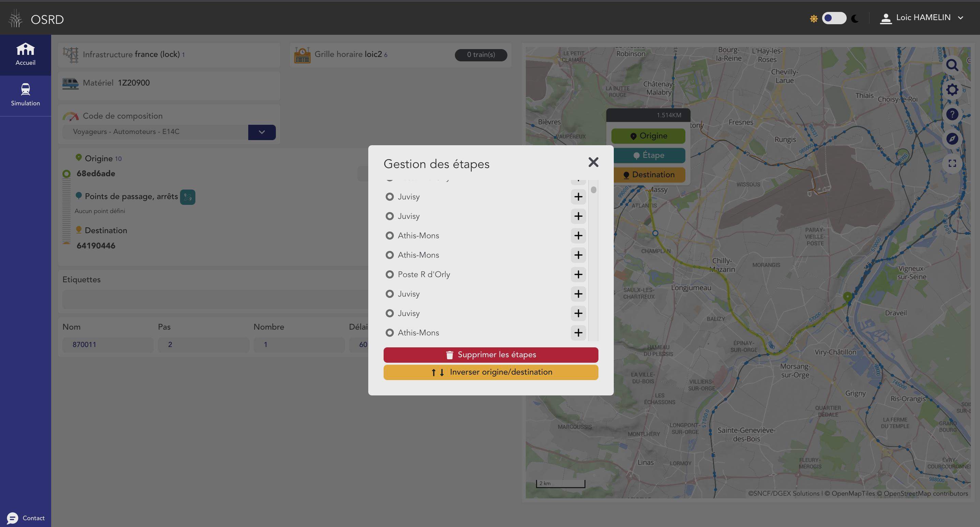
Task: Open the Code de composition dropdown
Action: (261, 132)
